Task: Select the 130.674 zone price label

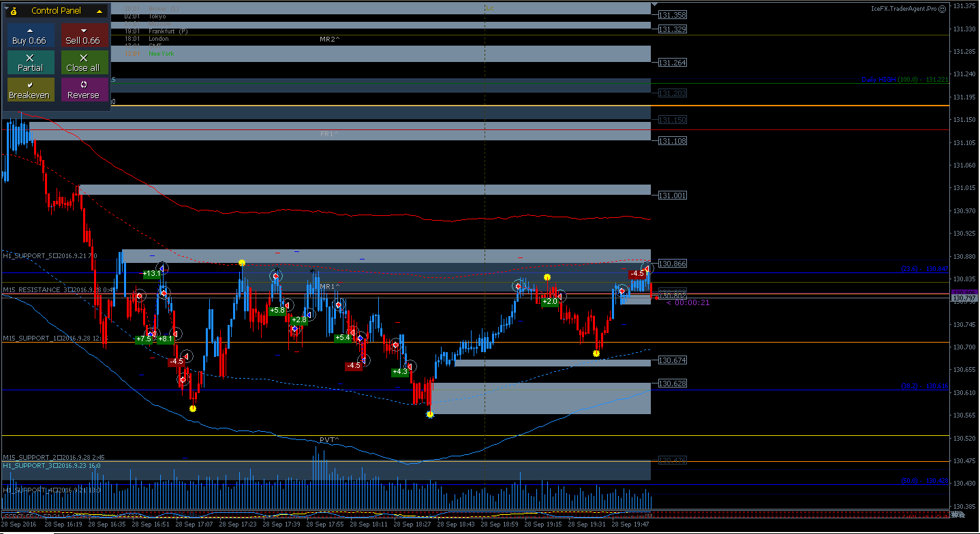Action: (673, 360)
